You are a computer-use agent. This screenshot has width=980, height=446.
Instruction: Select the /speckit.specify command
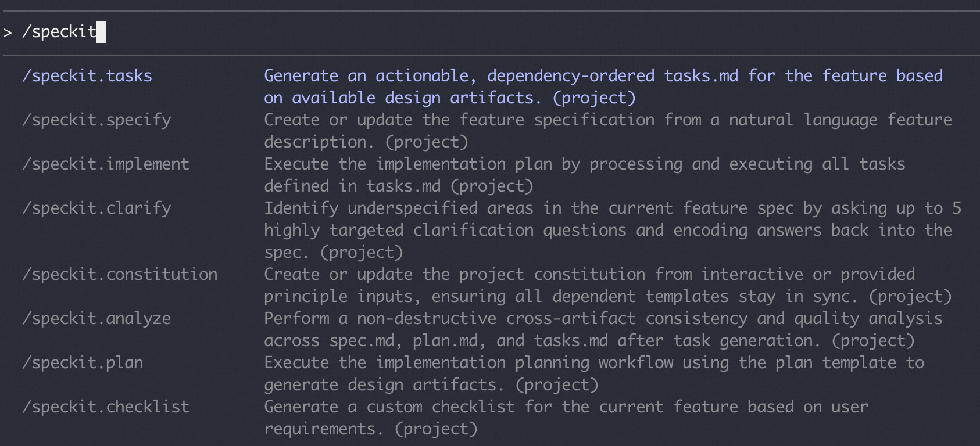(x=96, y=120)
